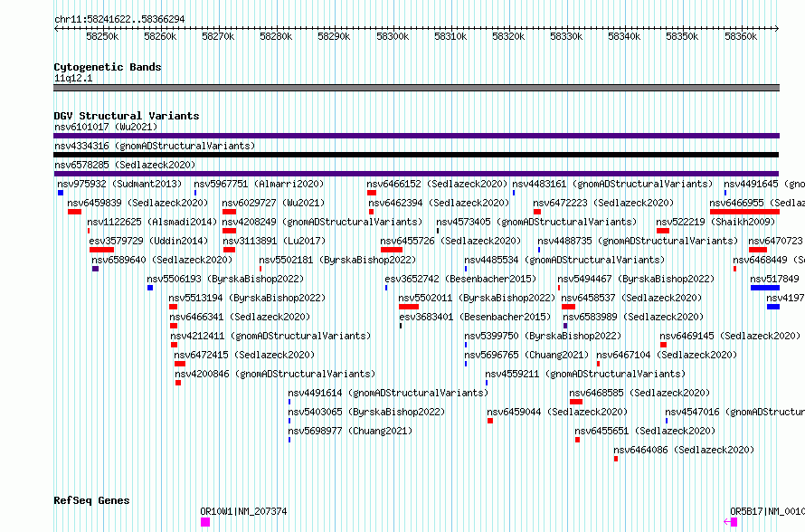This screenshot has height=532, width=805.
Task: Click nsv4573405 gnomAD variant label
Action: pyautogui.click(x=536, y=222)
